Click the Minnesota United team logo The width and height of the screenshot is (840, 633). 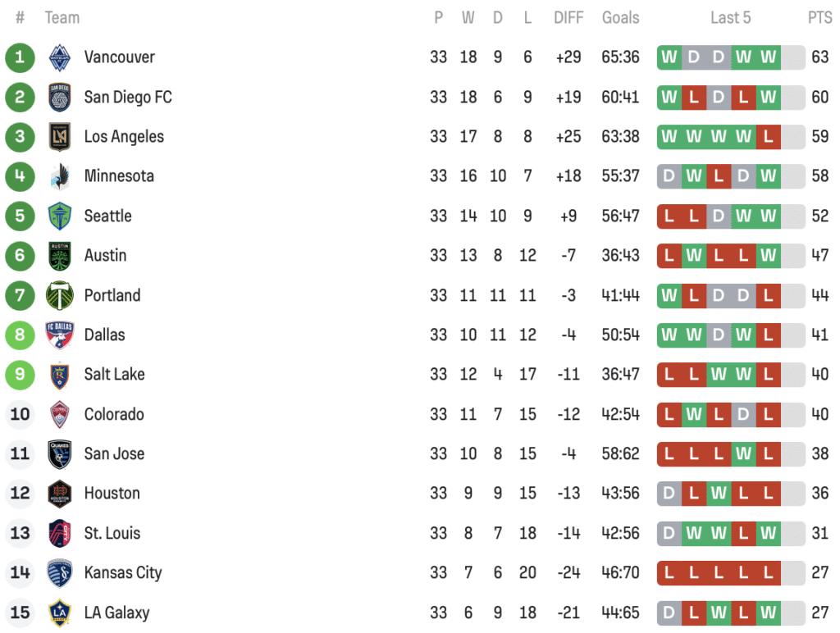pyautogui.click(x=60, y=176)
